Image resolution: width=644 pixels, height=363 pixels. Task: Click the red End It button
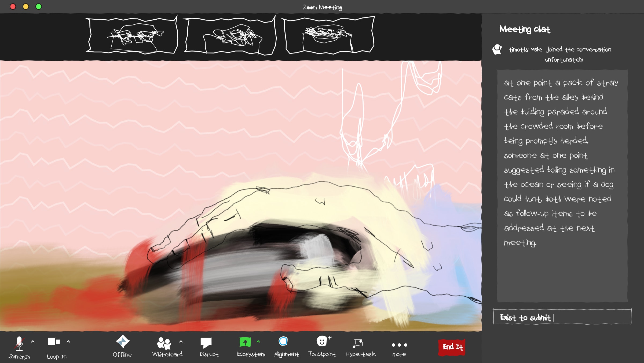pyautogui.click(x=452, y=347)
